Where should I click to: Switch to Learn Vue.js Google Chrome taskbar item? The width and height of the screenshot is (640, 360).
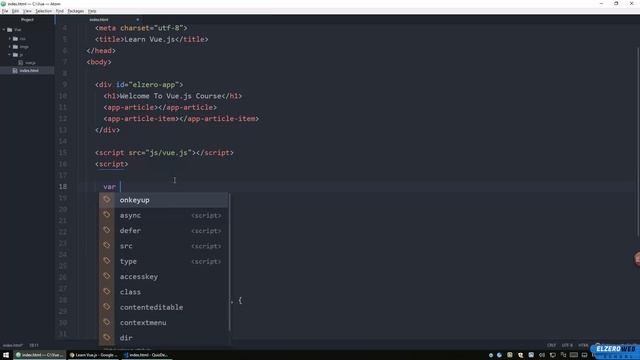click(93, 355)
